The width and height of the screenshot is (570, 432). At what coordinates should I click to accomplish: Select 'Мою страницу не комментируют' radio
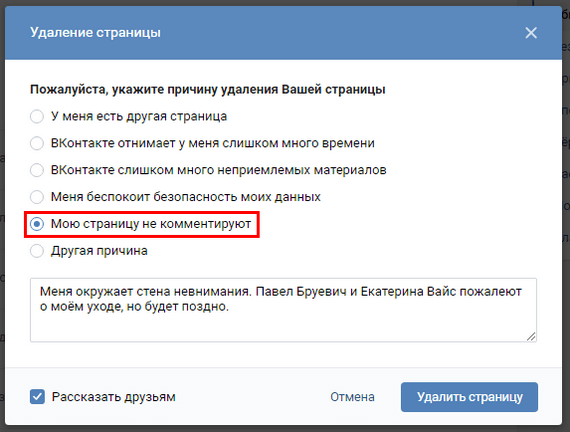[x=37, y=224]
